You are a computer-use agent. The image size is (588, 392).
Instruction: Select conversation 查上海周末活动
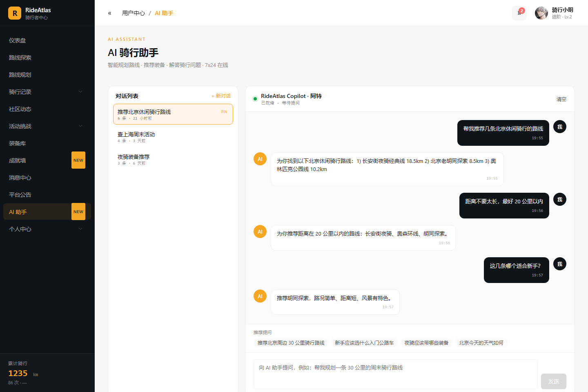point(173,137)
